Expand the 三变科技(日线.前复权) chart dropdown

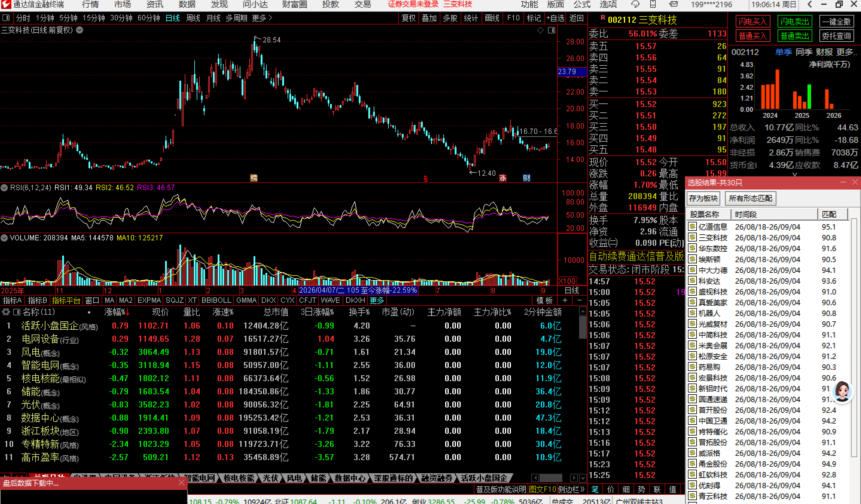pos(80,30)
